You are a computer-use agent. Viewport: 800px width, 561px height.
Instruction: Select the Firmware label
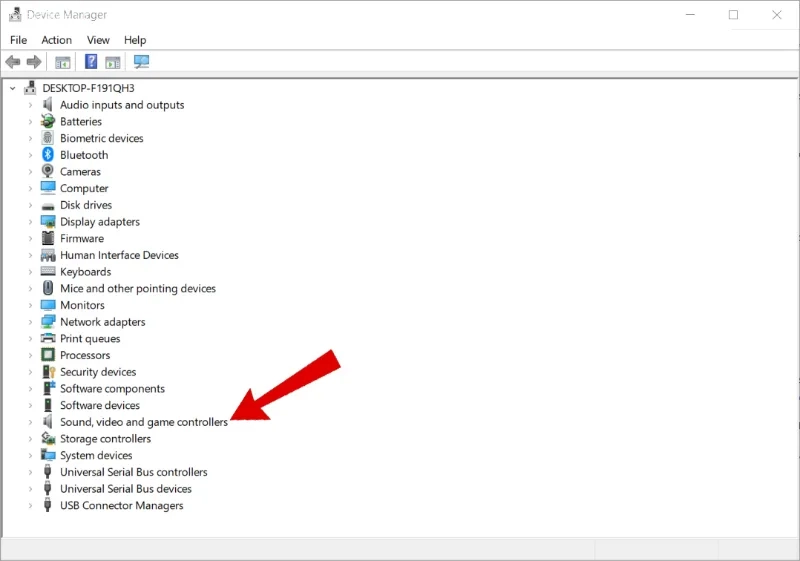pyautogui.click(x=82, y=238)
